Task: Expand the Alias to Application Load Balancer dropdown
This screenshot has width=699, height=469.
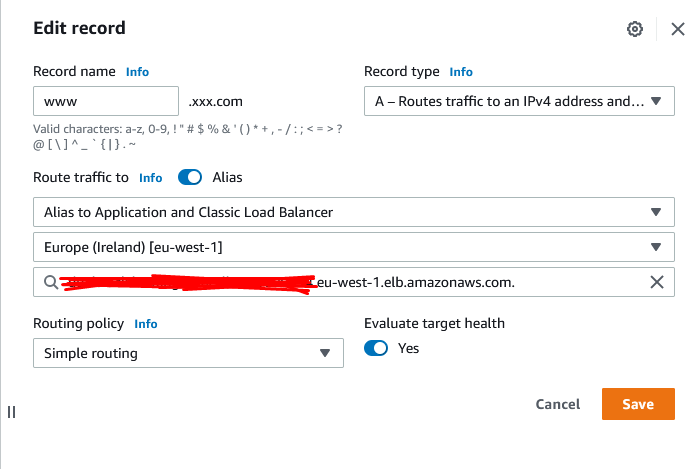Action: (354, 212)
